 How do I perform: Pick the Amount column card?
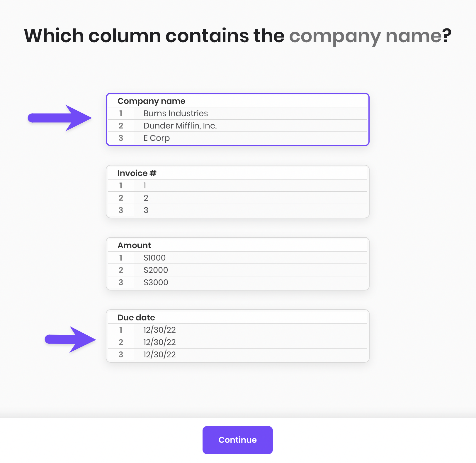point(237,263)
